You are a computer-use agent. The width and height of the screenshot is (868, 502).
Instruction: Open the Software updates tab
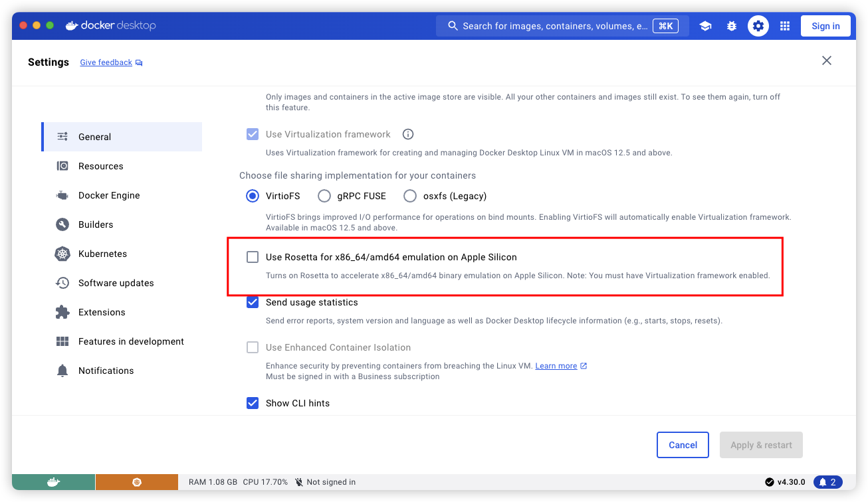[x=122, y=283]
